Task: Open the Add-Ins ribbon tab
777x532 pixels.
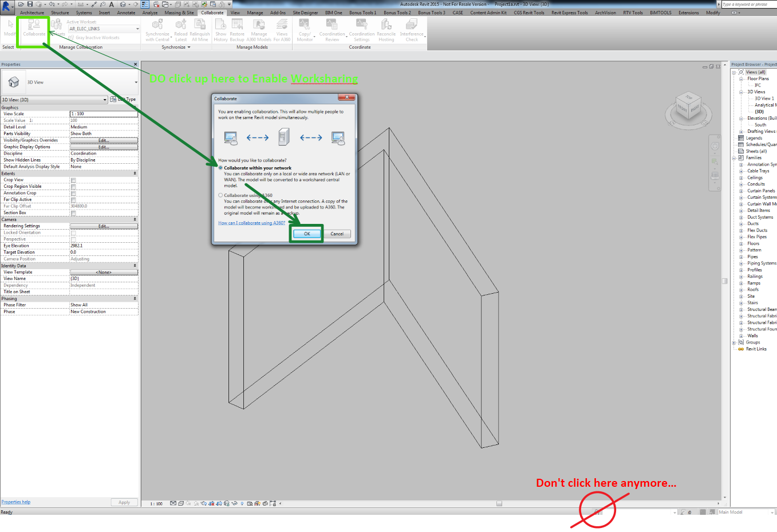Action: (x=278, y=13)
